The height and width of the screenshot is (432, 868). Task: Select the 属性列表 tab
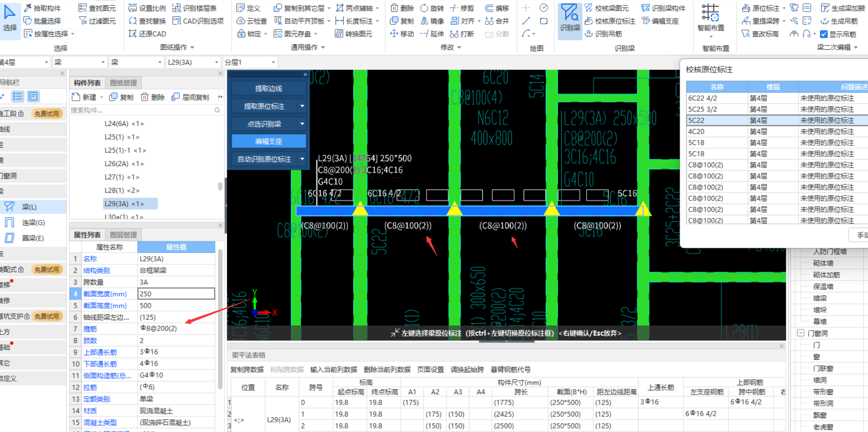pos(87,235)
